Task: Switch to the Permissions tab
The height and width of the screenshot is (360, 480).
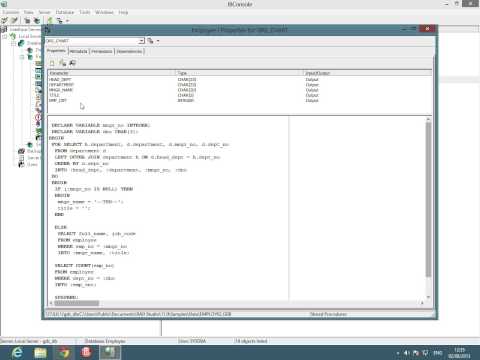Action: (x=102, y=51)
